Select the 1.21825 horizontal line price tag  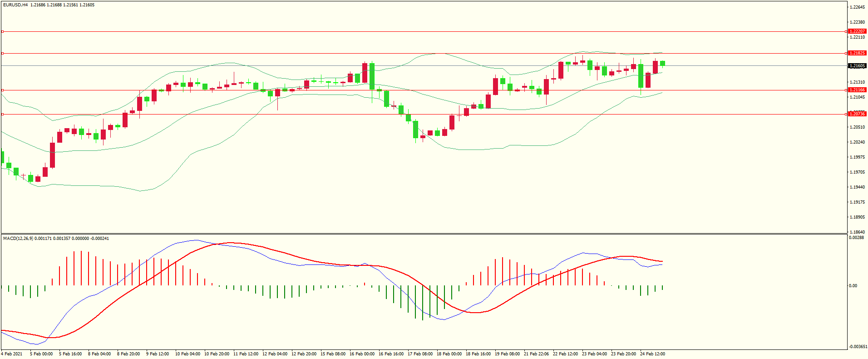(x=857, y=53)
